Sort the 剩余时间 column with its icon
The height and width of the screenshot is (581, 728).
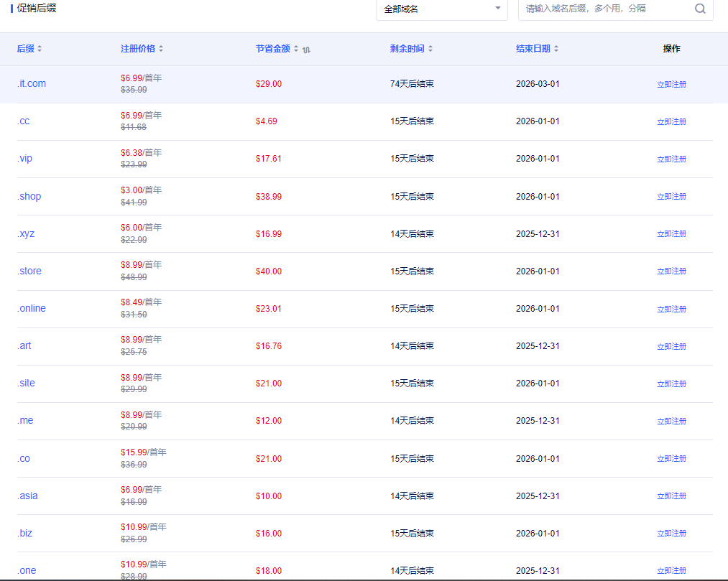[x=430, y=48]
